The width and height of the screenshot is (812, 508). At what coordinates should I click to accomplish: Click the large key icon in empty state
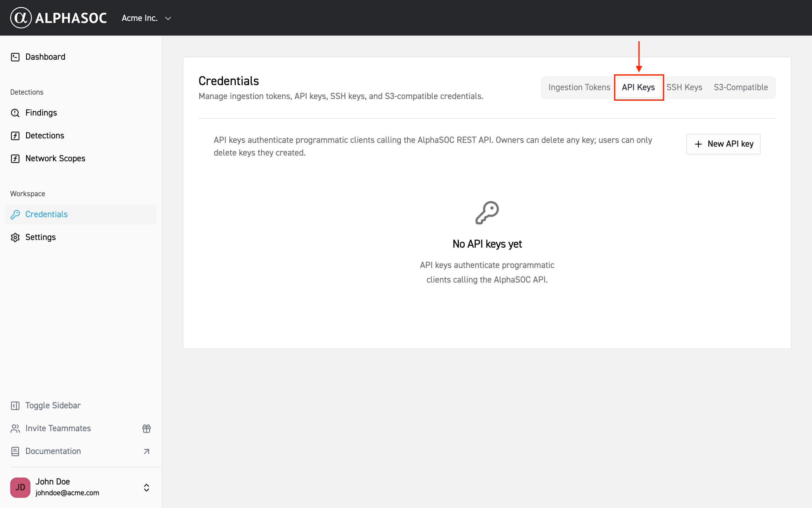[487, 213]
